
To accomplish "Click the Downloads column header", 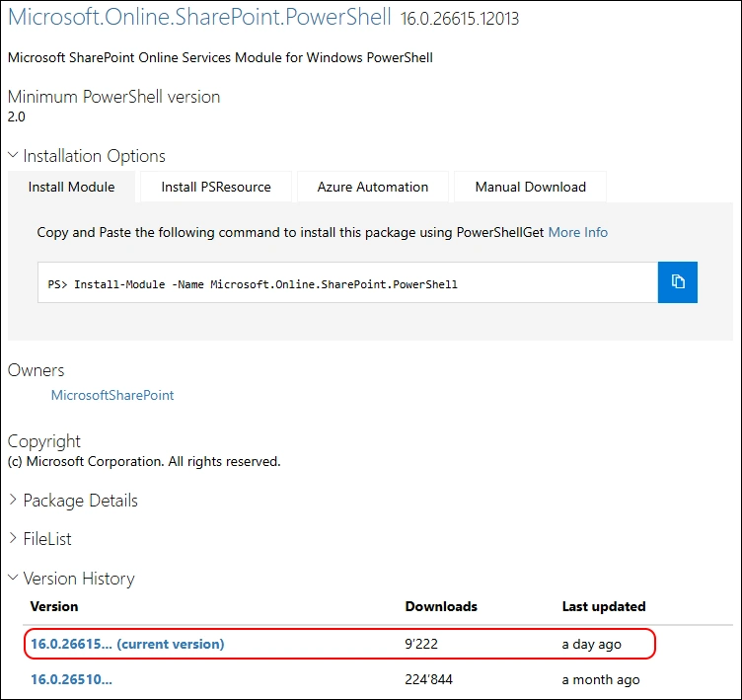I will 441,606.
